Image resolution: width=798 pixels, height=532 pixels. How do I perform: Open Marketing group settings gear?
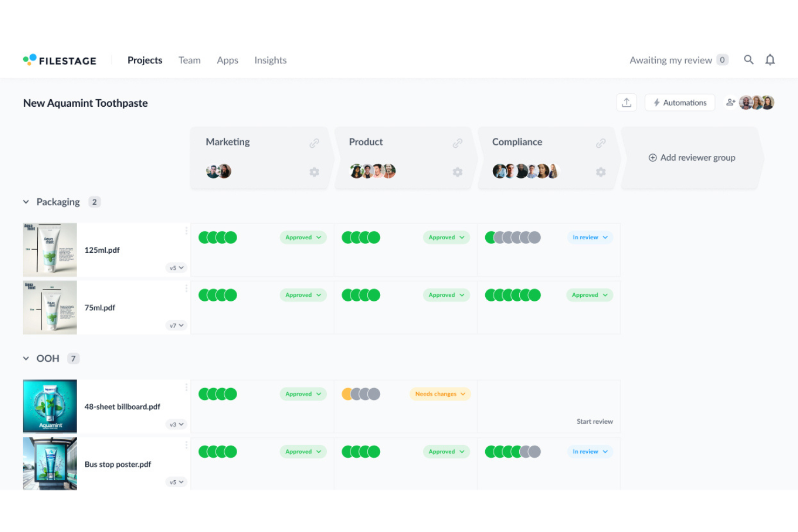[x=314, y=172]
